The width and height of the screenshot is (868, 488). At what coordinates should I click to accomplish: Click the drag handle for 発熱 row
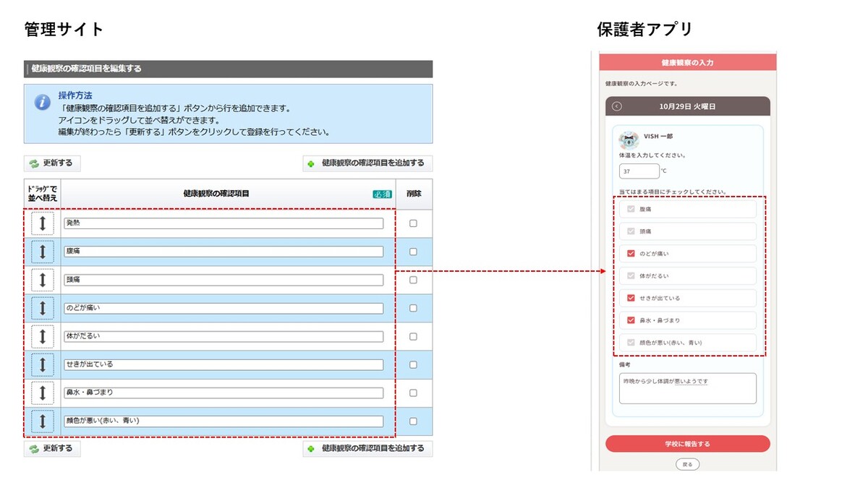point(43,223)
